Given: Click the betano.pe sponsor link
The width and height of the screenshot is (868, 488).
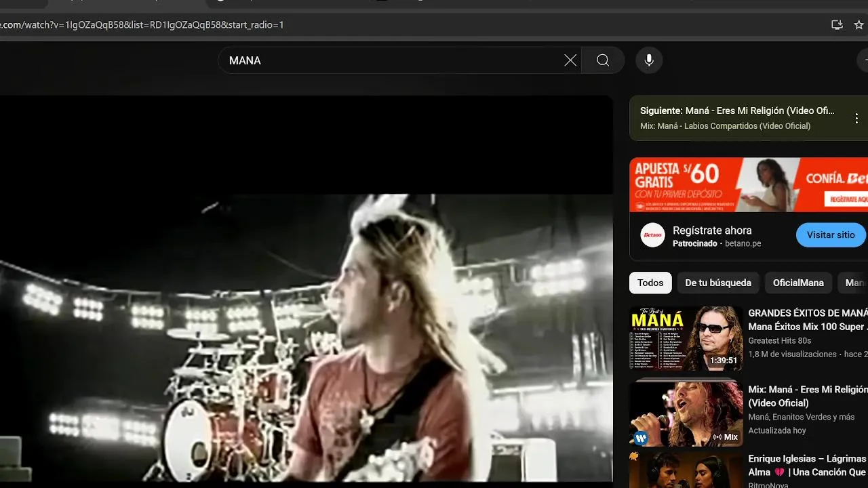Looking at the screenshot, I should click(743, 243).
